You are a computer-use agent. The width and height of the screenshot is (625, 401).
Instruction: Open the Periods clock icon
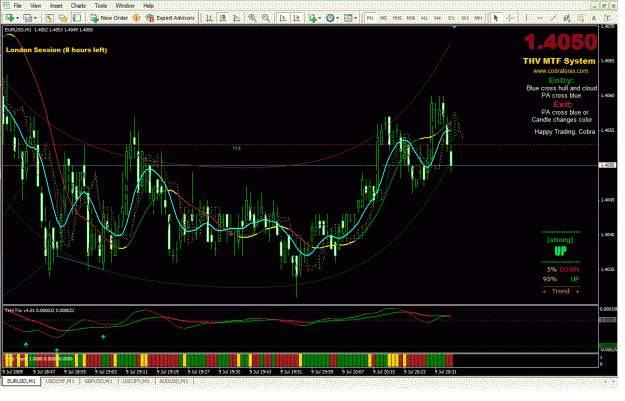pos(330,18)
